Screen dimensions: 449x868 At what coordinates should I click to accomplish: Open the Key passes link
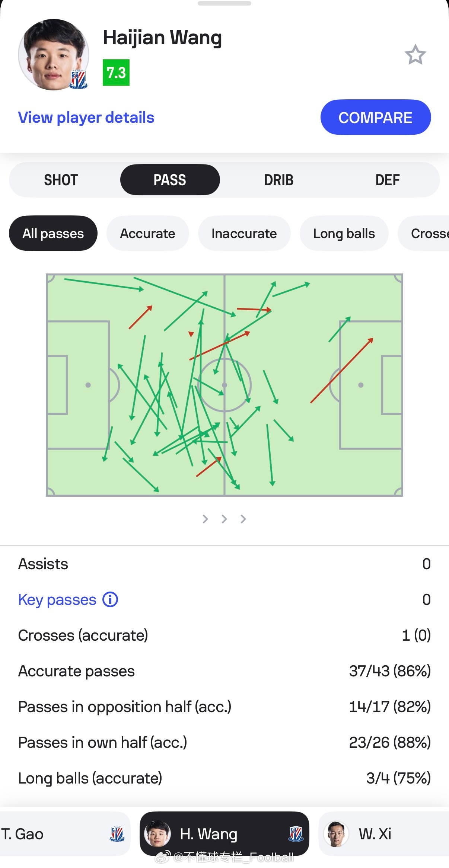pos(57,599)
